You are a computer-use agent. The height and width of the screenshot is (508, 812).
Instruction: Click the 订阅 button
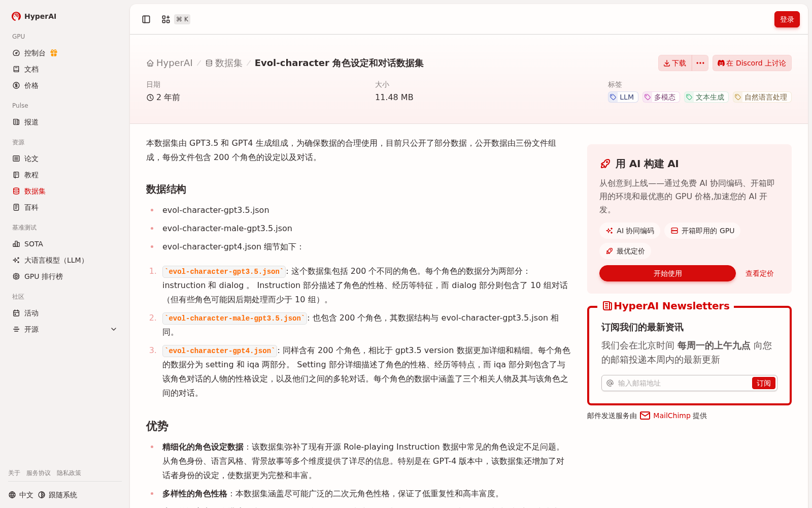(x=763, y=383)
